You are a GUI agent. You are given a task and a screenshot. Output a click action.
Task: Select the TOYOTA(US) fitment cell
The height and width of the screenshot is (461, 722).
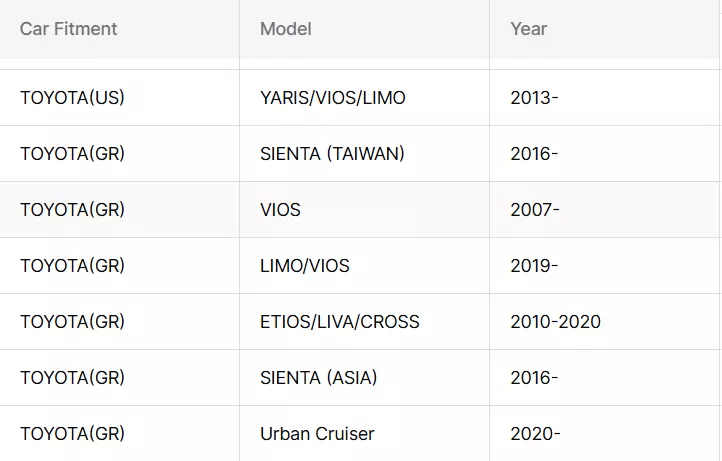[119, 98]
